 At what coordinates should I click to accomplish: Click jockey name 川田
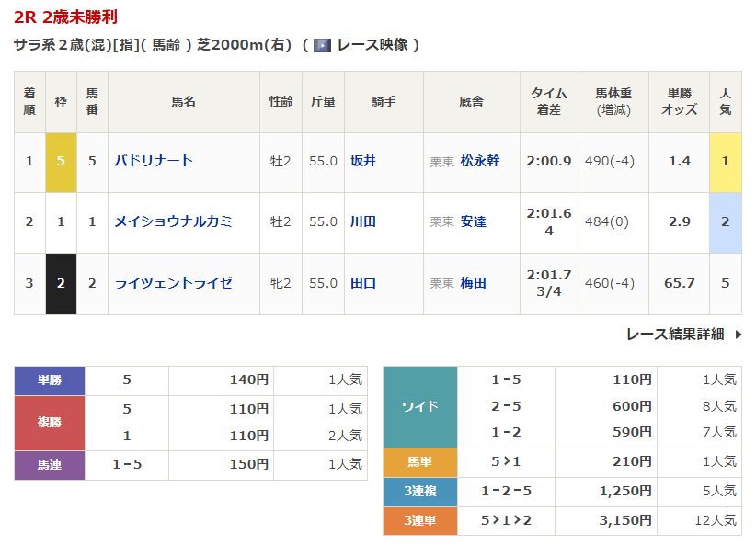click(363, 221)
